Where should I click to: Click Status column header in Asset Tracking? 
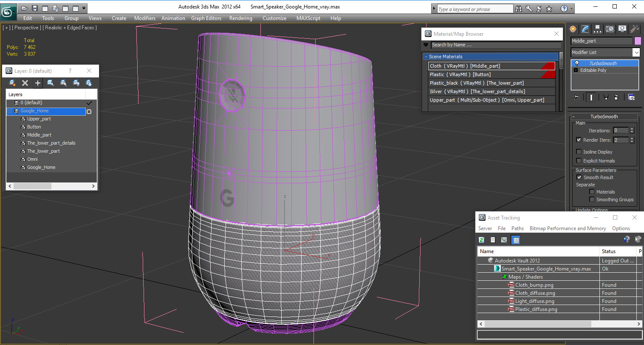click(618, 251)
